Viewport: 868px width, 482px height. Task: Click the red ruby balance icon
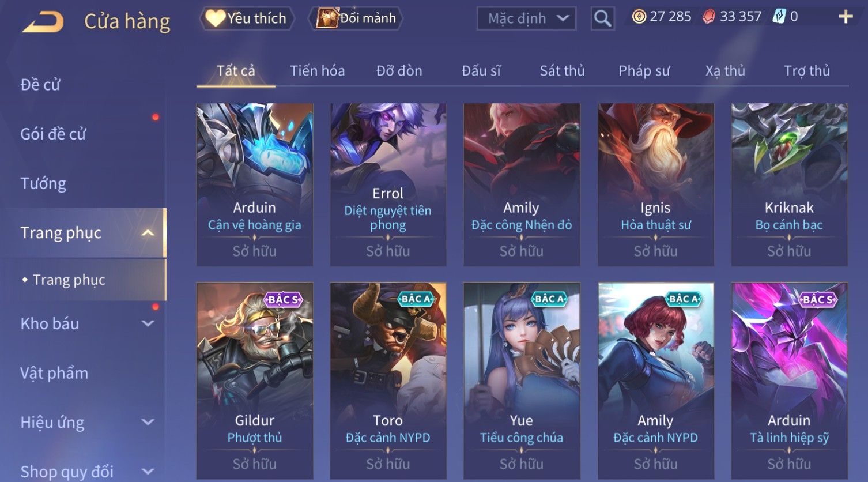[709, 17]
